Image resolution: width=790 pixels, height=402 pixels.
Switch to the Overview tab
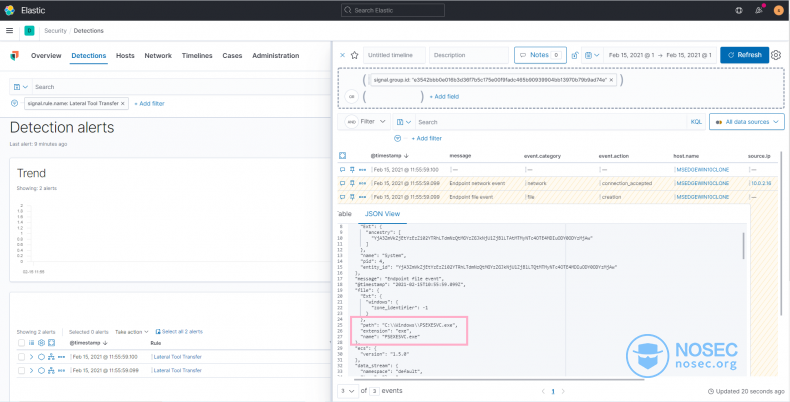click(x=46, y=56)
